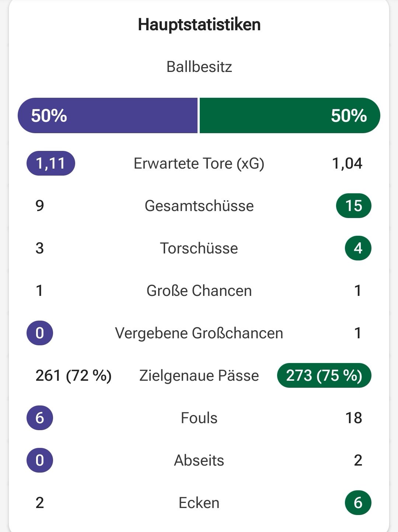Open the Erwartete Tore (xG) row
Screen dimensions: 398x532
click(199, 163)
